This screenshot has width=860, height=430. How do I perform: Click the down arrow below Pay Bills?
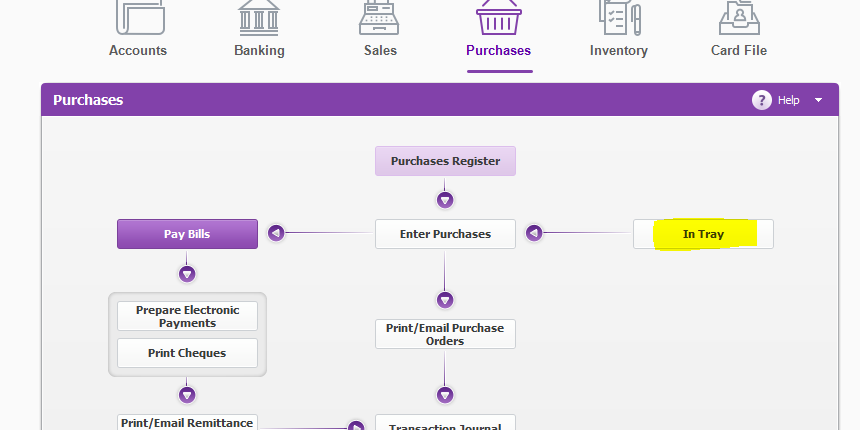tap(187, 274)
